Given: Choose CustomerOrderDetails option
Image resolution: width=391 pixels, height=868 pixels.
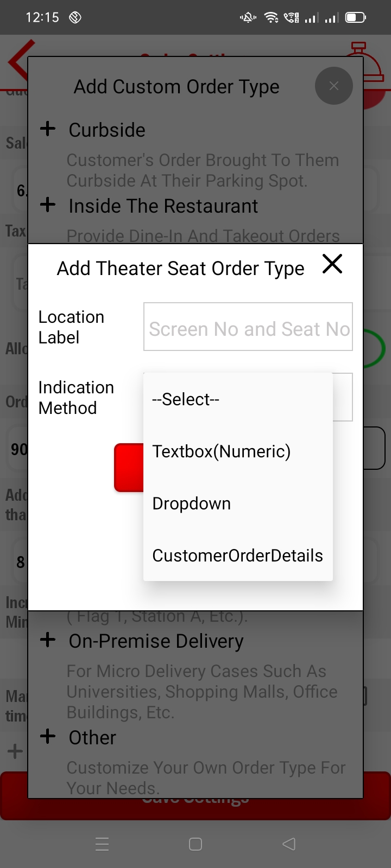Looking at the screenshot, I should point(237,556).
